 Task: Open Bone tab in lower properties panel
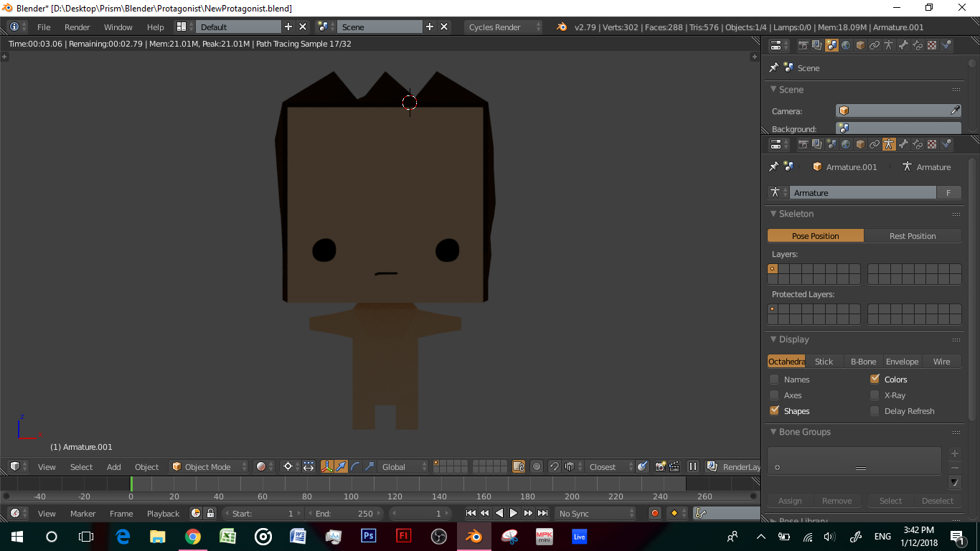point(903,144)
